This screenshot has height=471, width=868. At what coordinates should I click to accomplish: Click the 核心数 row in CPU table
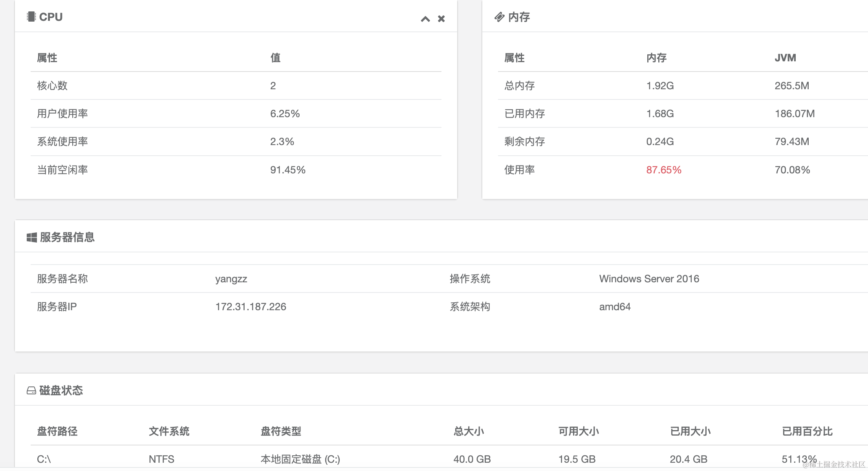tap(52, 86)
